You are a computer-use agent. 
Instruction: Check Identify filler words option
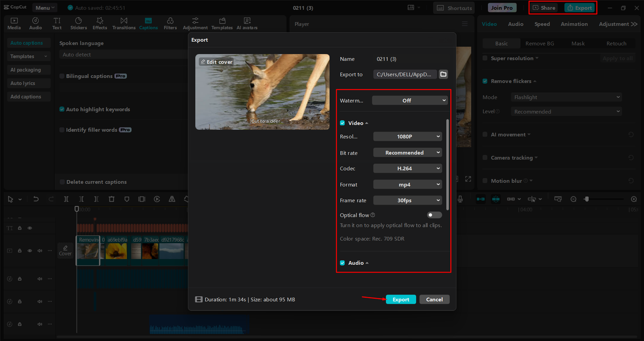[x=62, y=130]
